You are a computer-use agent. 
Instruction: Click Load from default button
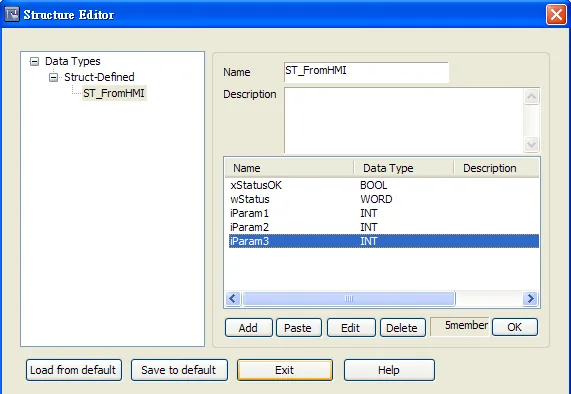74,370
